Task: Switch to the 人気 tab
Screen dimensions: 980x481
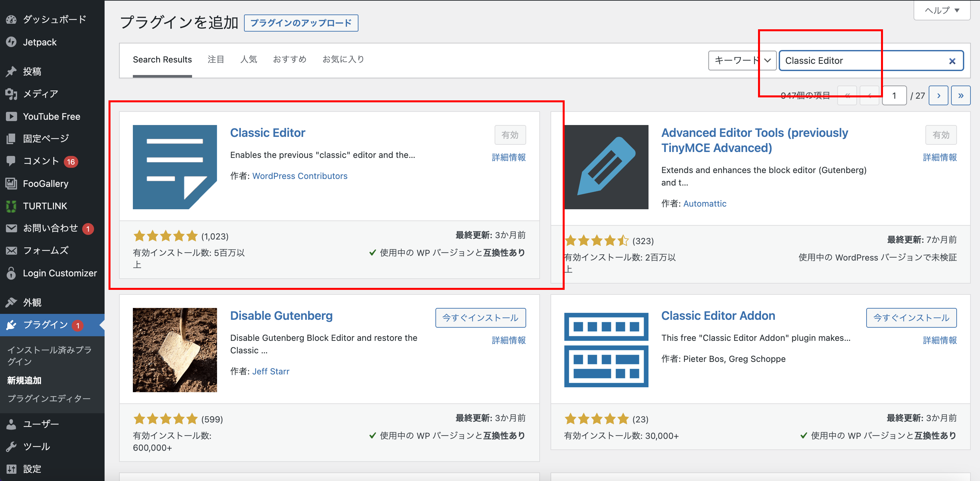Action: pyautogui.click(x=248, y=59)
